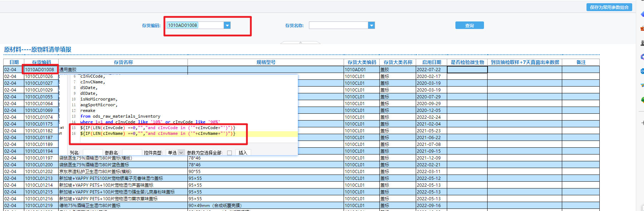The image size is (644, 211).
Task: Click highlighted SQL line 16 with cInvName
Action: pyautogui.click(x=158, y=133)
